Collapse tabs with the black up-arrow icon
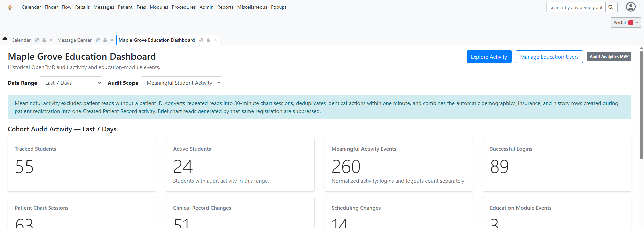 pos(5,38)
